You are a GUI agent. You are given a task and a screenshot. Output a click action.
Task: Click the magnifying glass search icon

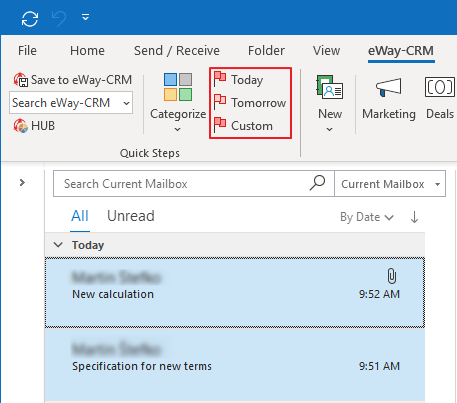tap(317, 183)
